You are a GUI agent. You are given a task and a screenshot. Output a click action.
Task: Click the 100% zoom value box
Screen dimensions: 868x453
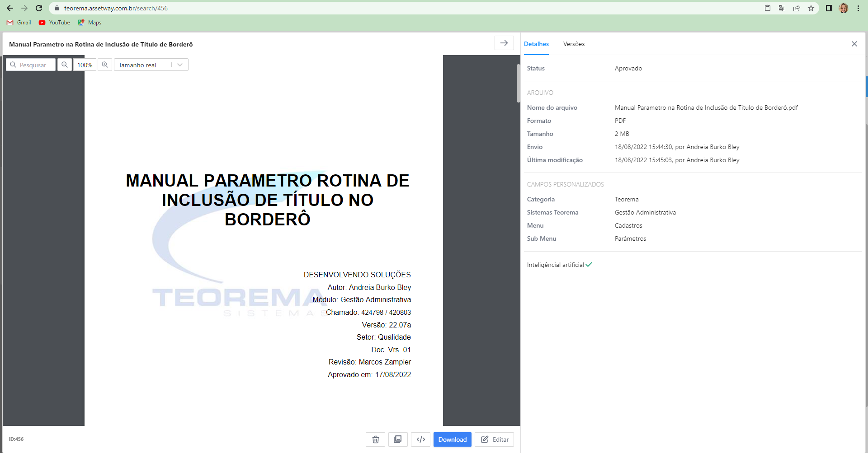(85, 65)
